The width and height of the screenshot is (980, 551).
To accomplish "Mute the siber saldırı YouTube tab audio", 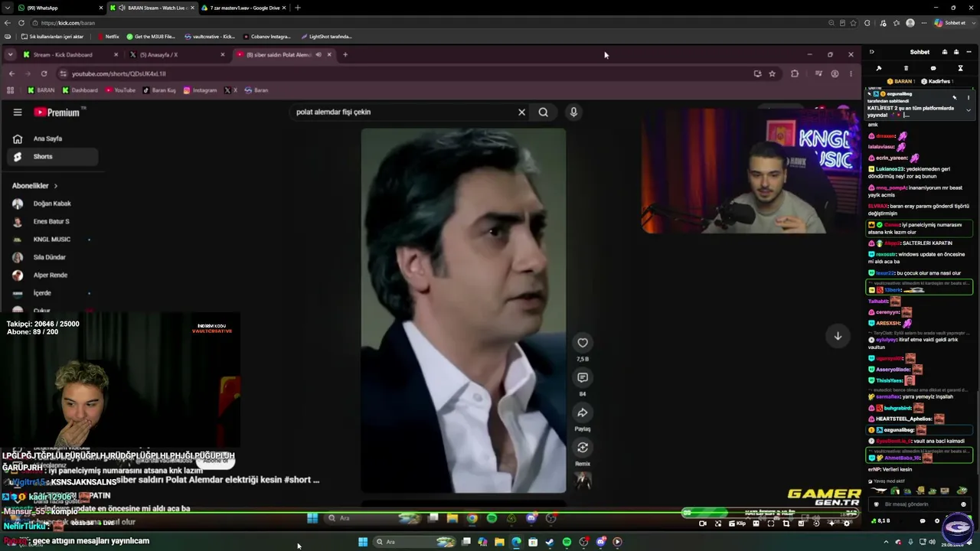I will pos(319,55).
